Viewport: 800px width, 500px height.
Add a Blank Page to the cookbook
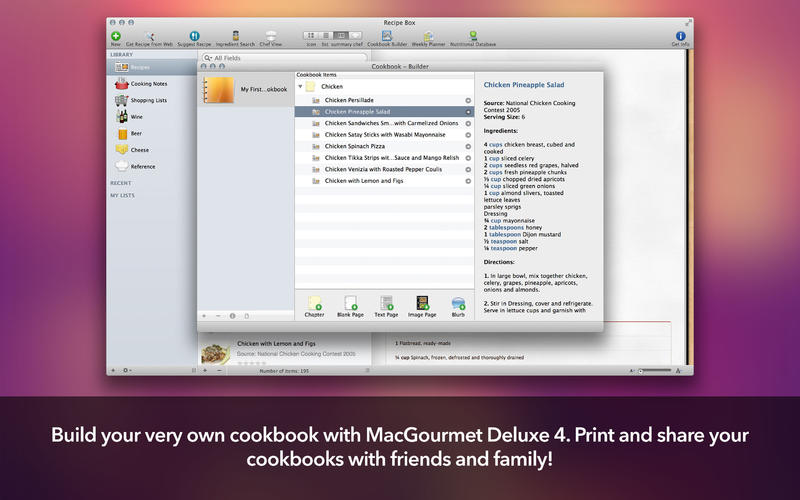(351, 306)
